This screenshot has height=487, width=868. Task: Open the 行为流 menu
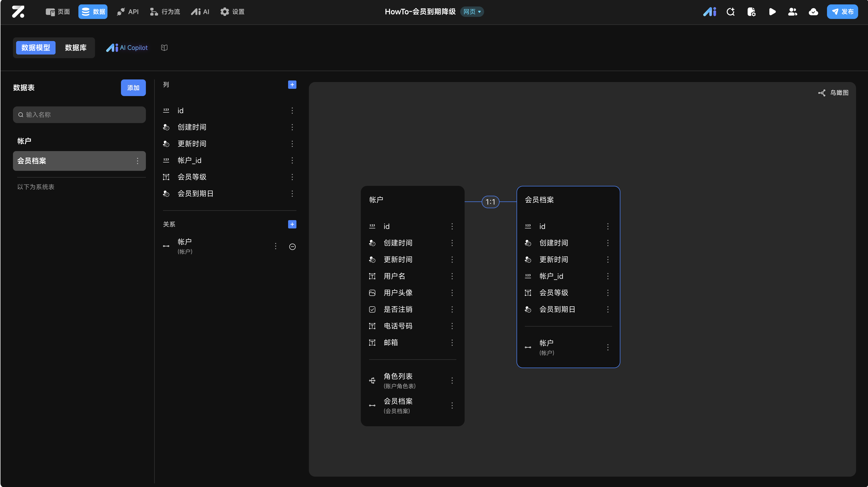165,12
